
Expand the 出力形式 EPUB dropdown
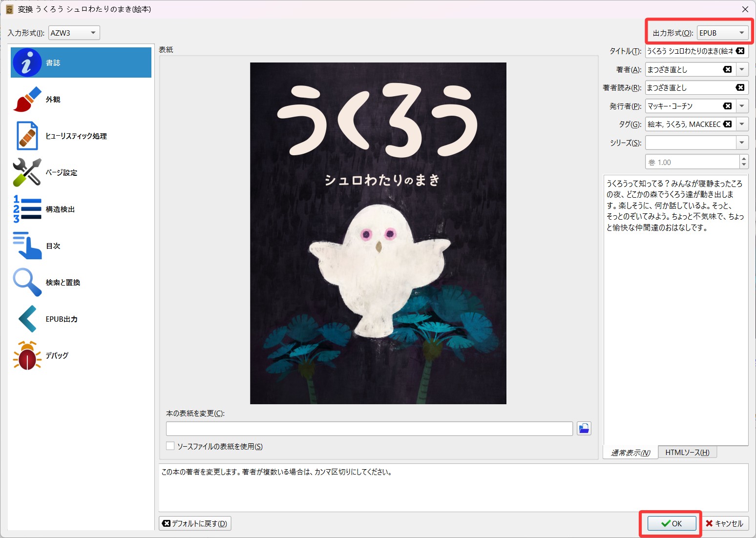click(x=722, y=33)
